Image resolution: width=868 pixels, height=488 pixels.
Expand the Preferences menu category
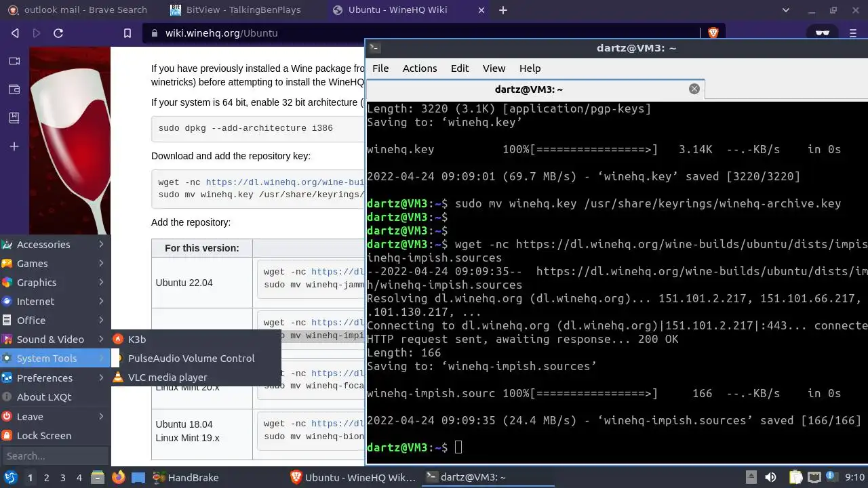click(x=55, y=378)
